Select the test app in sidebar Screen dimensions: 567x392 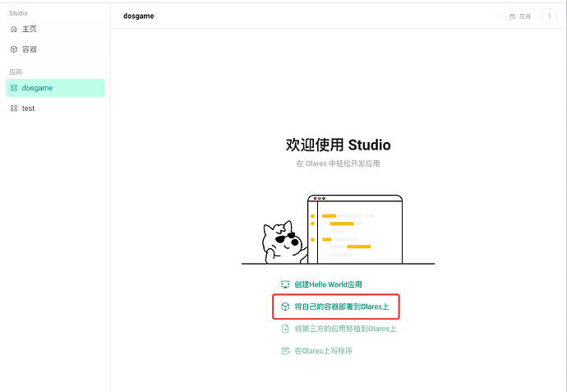click(x=55, y=108)
